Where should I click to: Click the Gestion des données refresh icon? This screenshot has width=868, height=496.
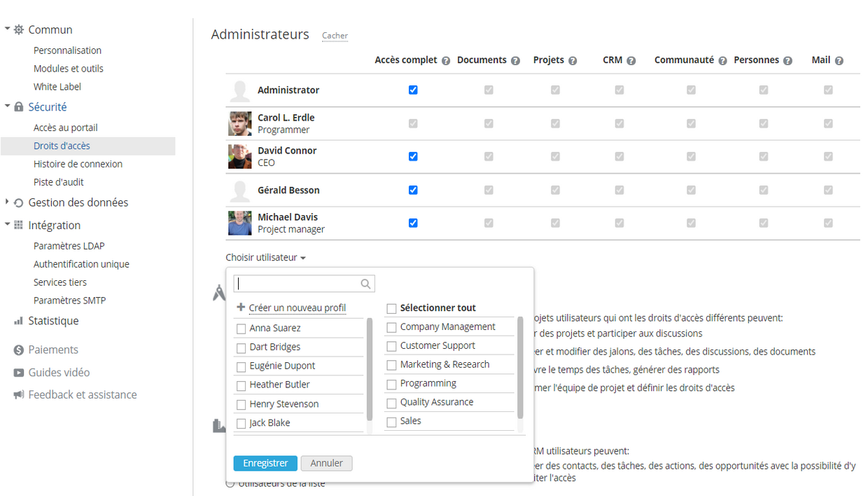19,202
